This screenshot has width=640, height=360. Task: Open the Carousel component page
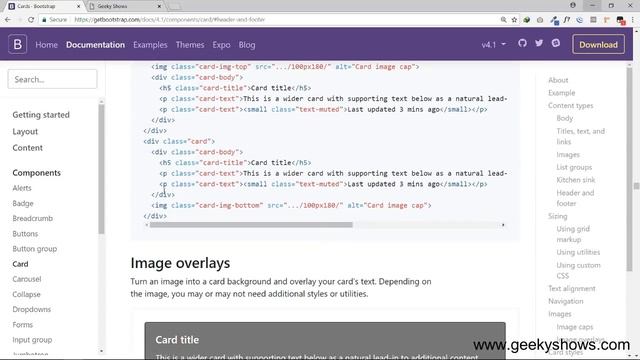pos(27,279)
